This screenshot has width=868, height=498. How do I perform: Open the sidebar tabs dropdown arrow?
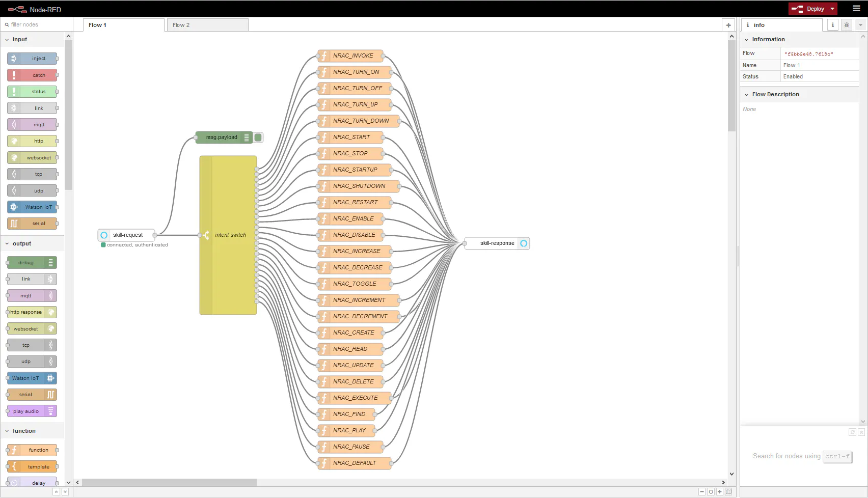861,25
